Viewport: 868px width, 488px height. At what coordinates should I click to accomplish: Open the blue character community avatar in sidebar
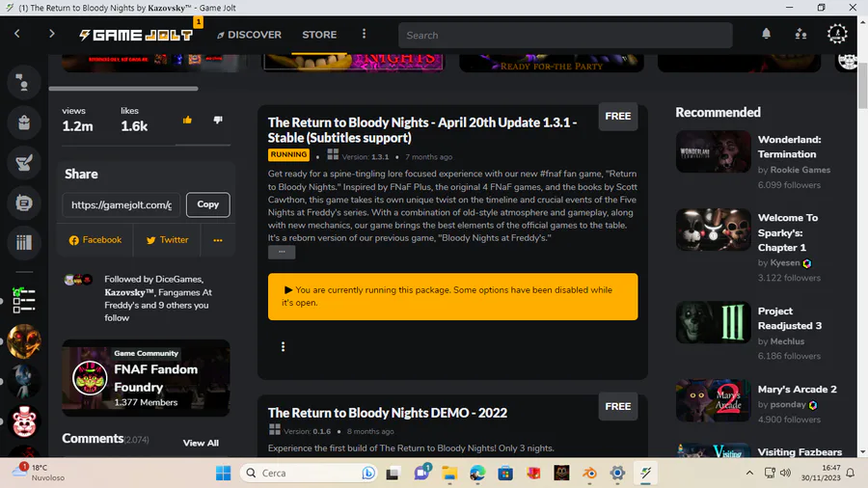click(24, 382)
